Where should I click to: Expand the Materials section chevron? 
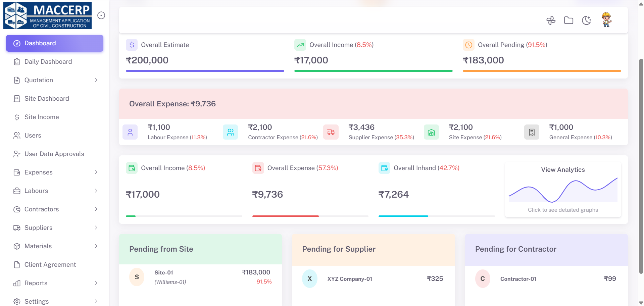coord(96,246)
